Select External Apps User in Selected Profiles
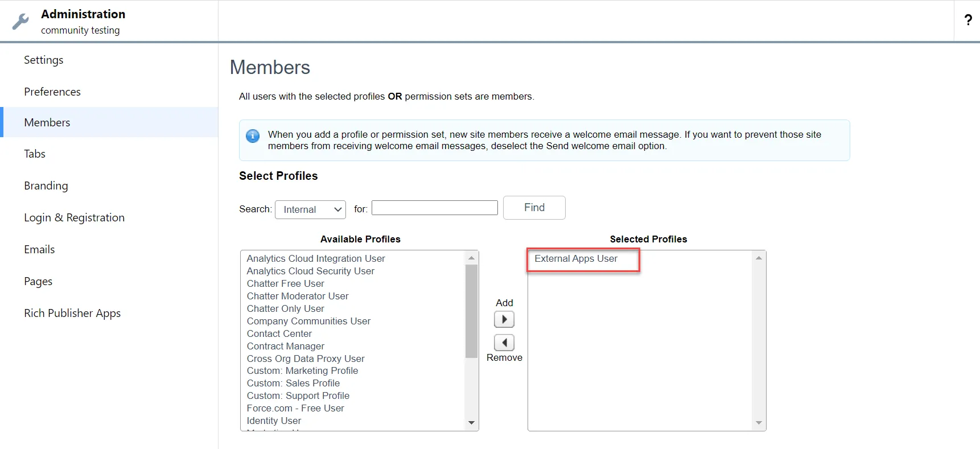The width and height of the screenshot is (980, 449). click(575, 258)
